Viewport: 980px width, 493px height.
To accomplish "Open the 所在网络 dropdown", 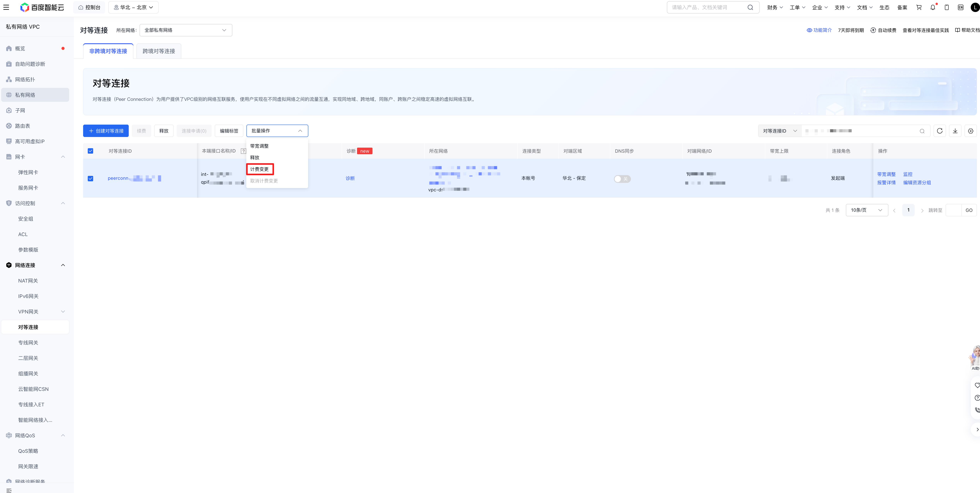I will coord(186,30).
